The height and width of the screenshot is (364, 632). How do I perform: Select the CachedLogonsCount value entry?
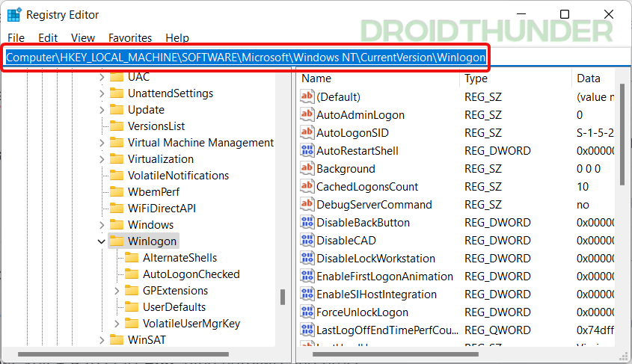click(x=366, y=187)
